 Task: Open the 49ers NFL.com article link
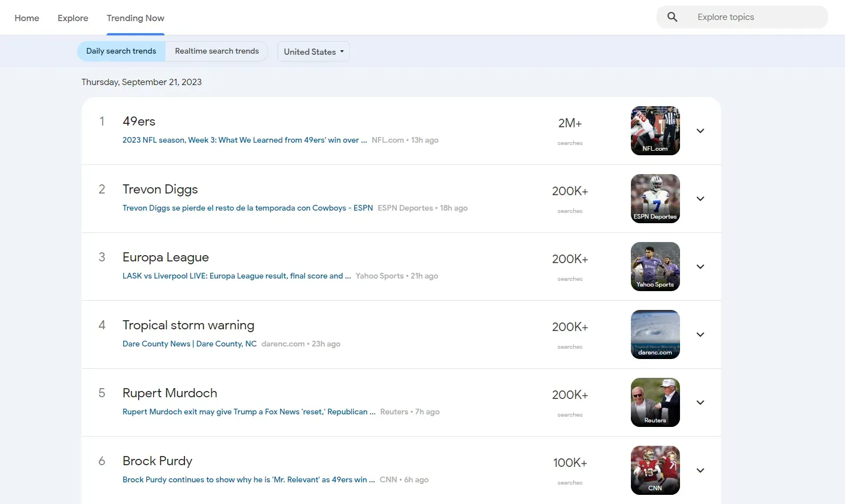coord(244,140)
